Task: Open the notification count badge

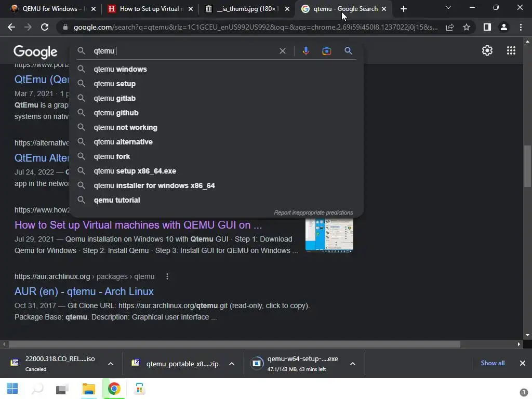Action: [523, 393]
